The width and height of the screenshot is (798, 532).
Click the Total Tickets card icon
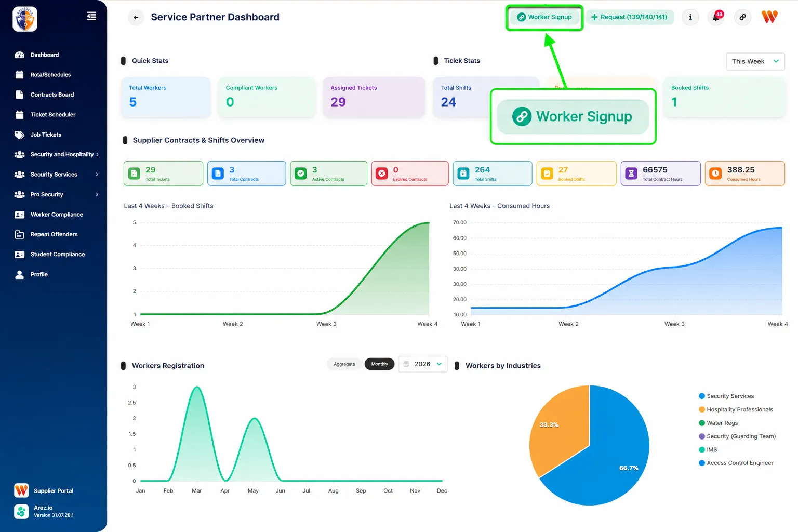tap(135, 174)
